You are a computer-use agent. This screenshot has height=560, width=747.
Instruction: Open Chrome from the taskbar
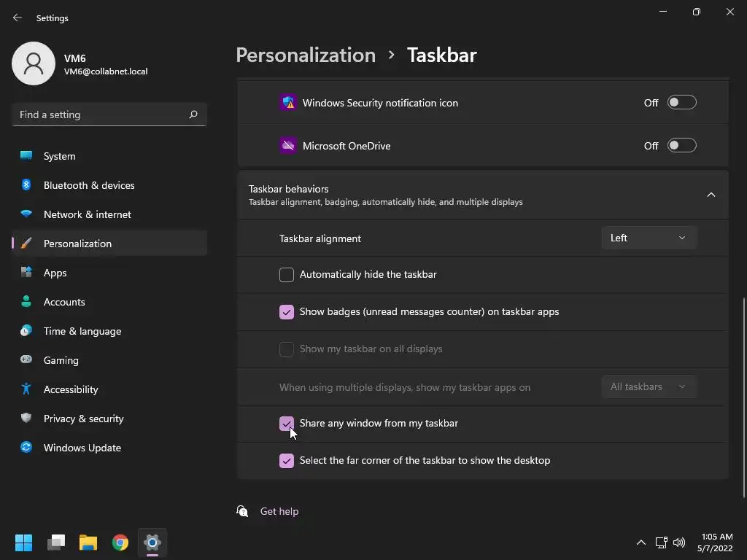pyautogui.click(x=120, y=542)
